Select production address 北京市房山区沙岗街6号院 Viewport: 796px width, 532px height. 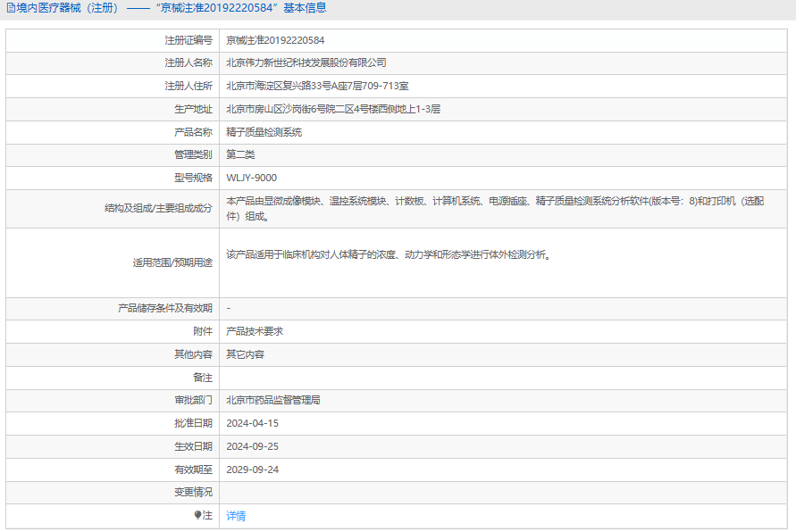[333, 109]
